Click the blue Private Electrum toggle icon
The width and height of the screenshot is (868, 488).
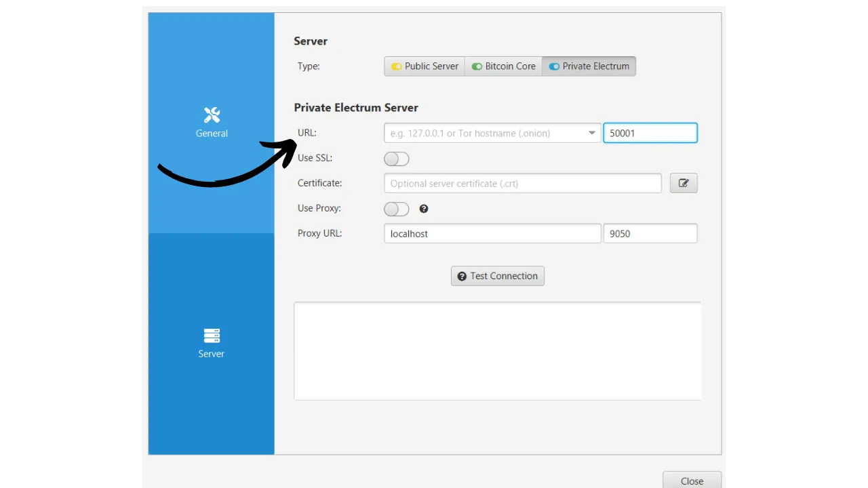pyautogui.click(x=555, y=66)
